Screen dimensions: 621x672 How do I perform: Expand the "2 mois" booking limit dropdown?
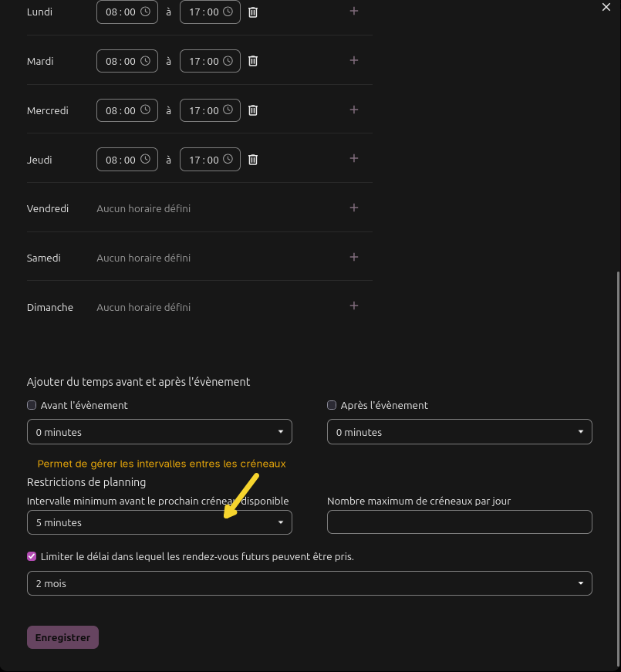click(309, 583)
